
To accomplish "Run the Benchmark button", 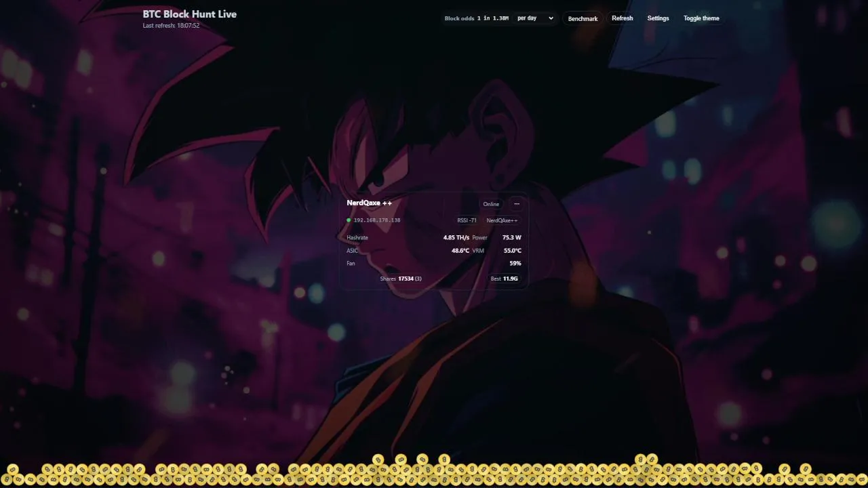I will pyautogui.click(x=583, y=18).
